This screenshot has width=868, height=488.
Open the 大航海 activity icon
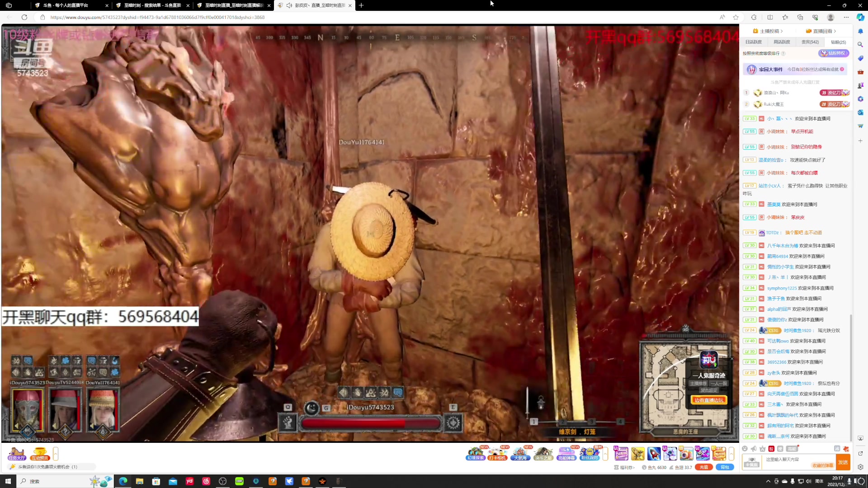click(x=520, y=453)
